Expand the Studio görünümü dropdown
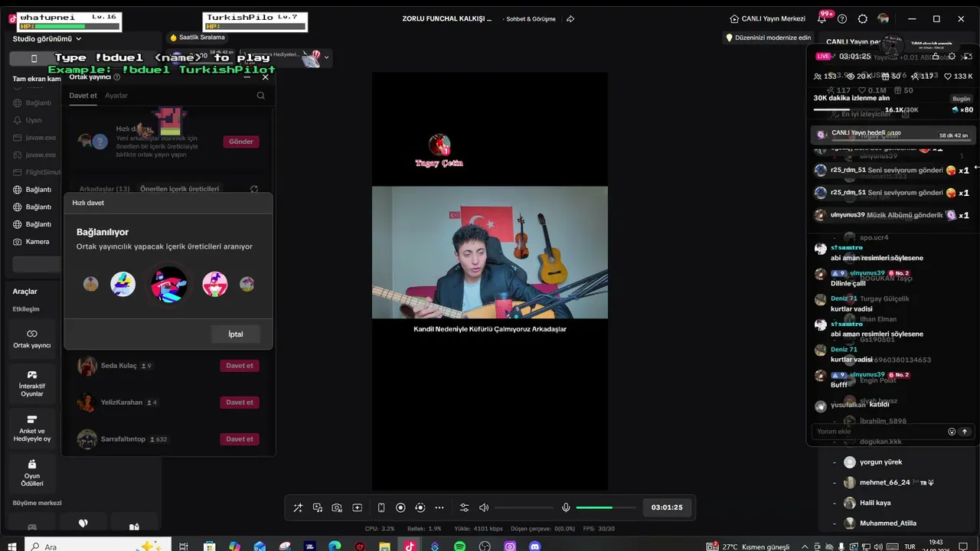 (47, 38)
